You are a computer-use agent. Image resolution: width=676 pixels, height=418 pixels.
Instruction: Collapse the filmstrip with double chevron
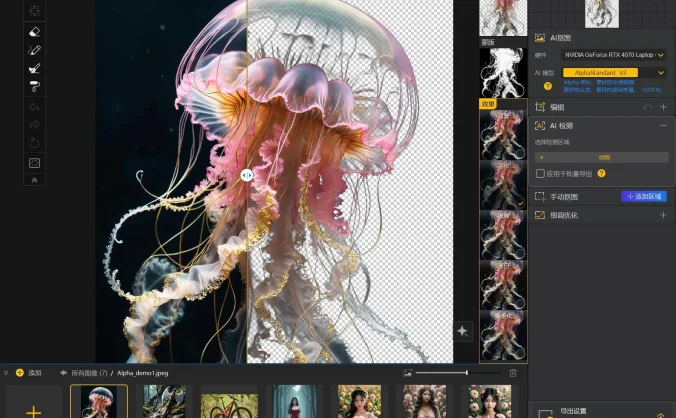[6, 373]
